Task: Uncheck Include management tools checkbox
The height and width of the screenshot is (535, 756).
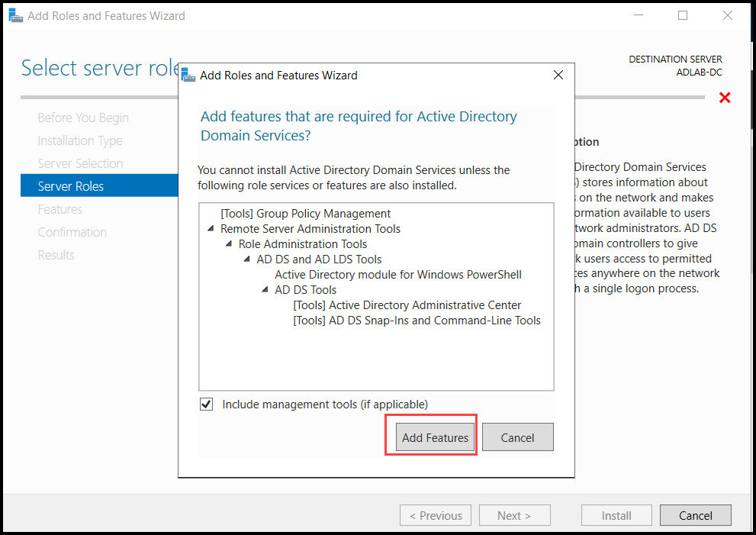Action: pyautogui.click(x=207, y=404)
